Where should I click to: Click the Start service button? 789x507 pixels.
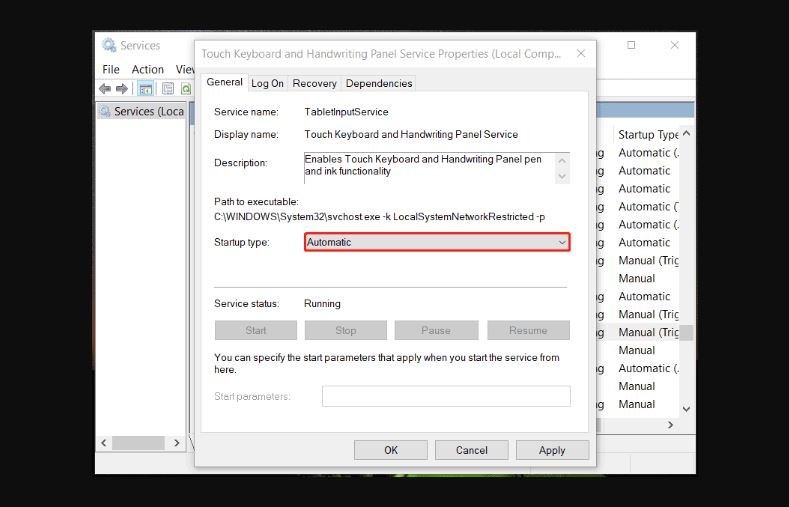[256, 330]
